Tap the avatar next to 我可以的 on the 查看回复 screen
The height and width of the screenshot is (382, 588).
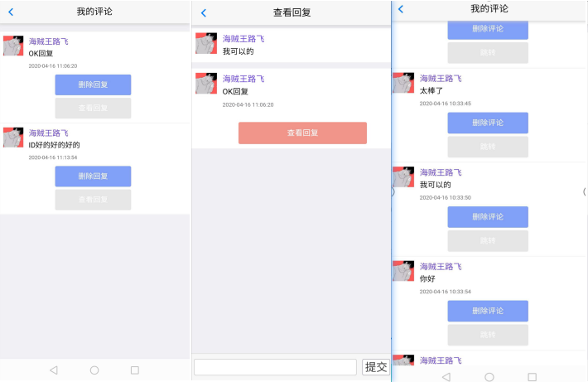coord(206,43)
